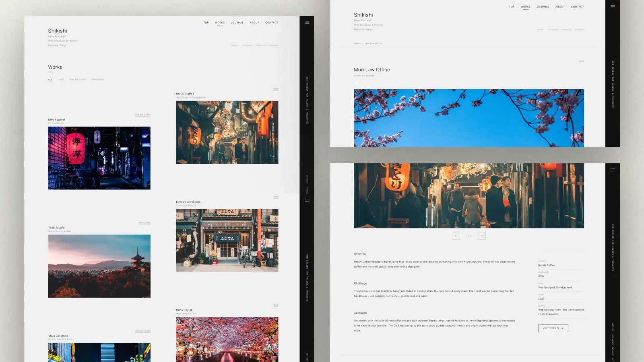Enable the WEB works filter
Screen dimensions: 644x362
pos(61,79)
